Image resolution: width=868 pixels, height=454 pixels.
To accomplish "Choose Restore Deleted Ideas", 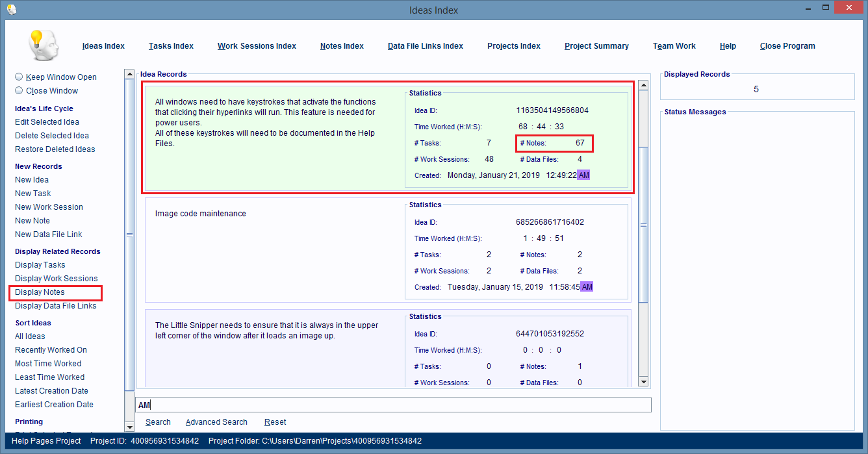I will pyautogui.click(x=55, y=149).
